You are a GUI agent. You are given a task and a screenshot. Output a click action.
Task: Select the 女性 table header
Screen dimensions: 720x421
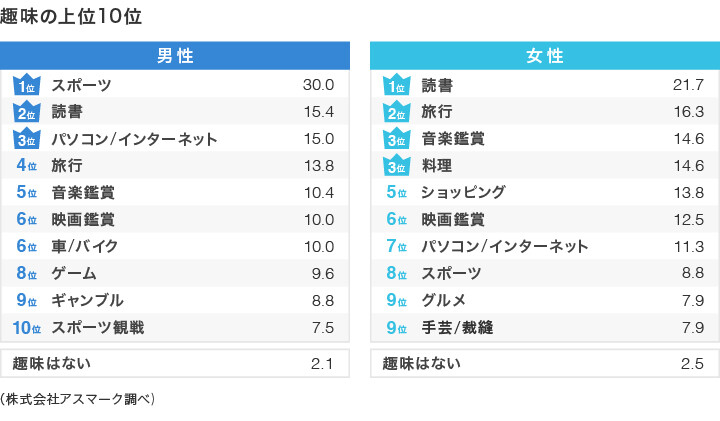[544, 56]
